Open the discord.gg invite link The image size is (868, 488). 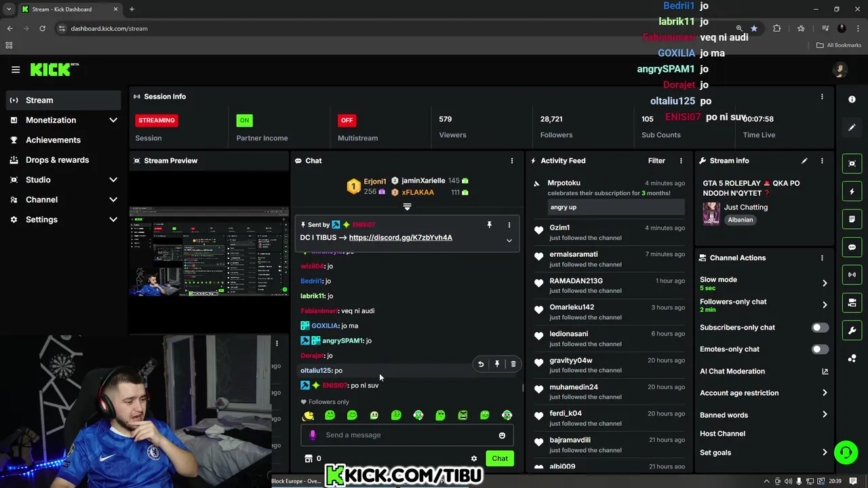tap(401, 237)
